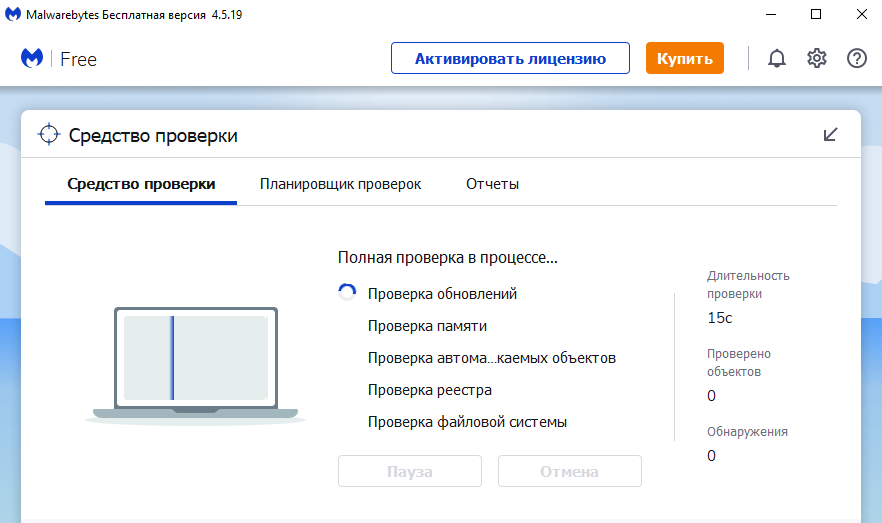This screenshot has width=882, height=523.
Task: Click the Проверка памяти step
Action: pyautogui.click(x=428, y=326)
